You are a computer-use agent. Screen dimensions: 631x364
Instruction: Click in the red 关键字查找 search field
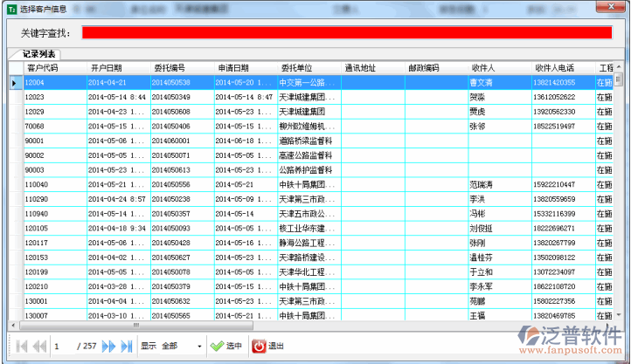pos(346,32)
